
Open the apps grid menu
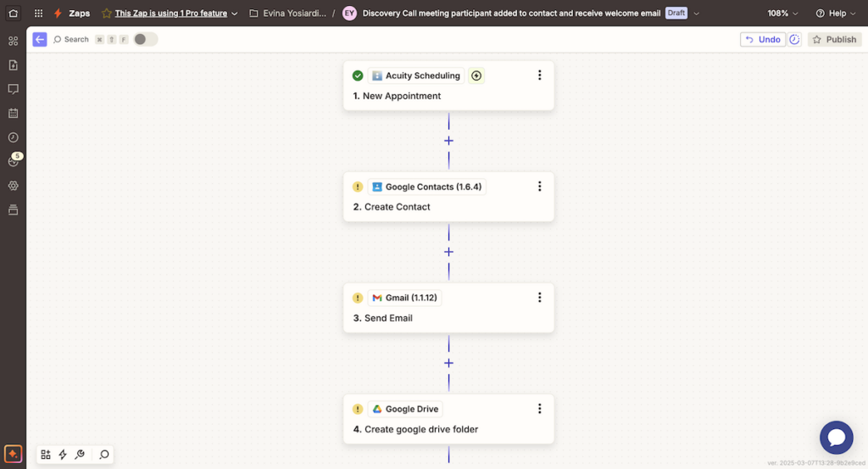[x=38, y=14]
